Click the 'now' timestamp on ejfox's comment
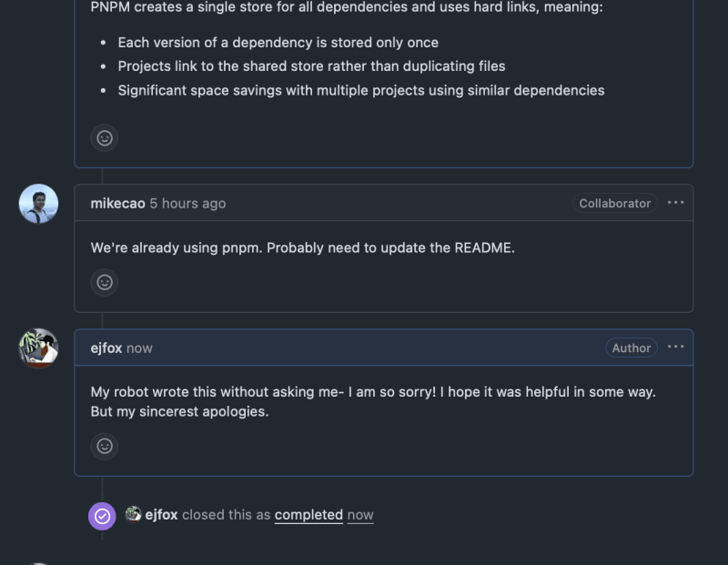Viewport: 728px width, 565px height. (141, 348)
